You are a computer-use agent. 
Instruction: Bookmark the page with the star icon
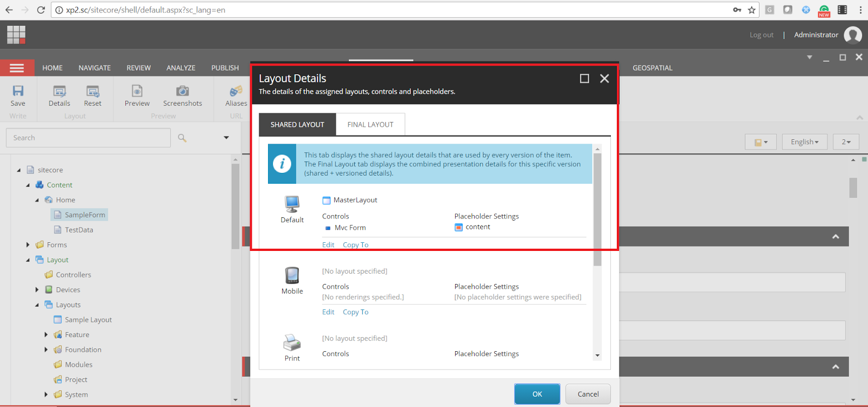pos(751,10)
